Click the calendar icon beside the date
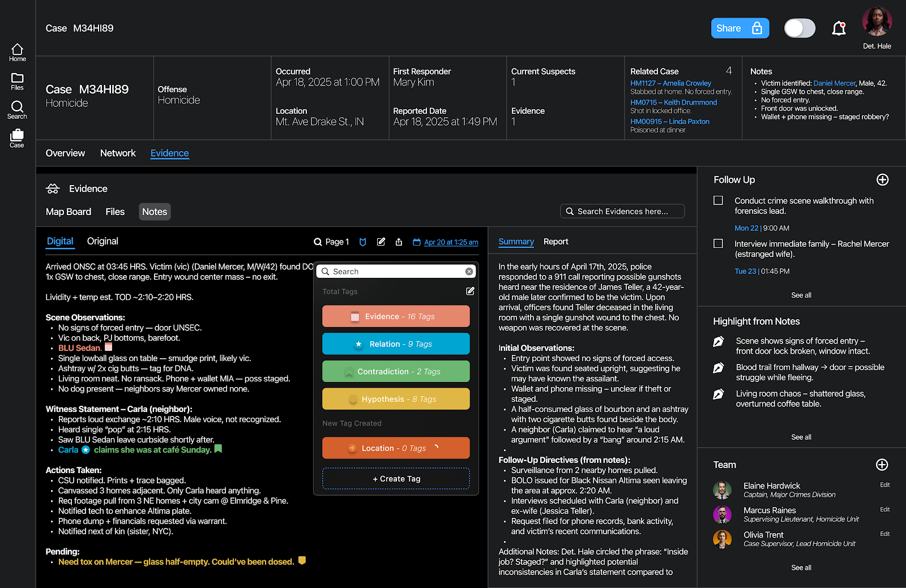The height and width of the screenshot is (588, 906). pos(417,242)
